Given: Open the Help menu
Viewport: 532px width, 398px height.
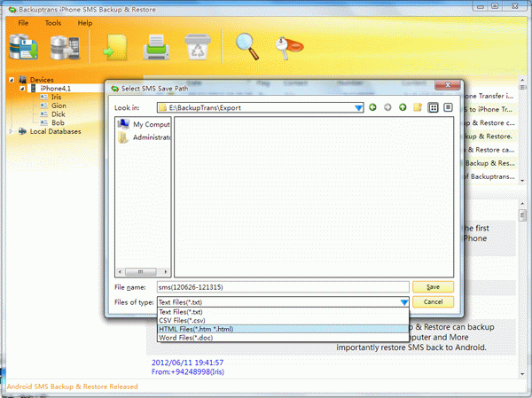Looking at the screenshot, I should tap(85, 23).
